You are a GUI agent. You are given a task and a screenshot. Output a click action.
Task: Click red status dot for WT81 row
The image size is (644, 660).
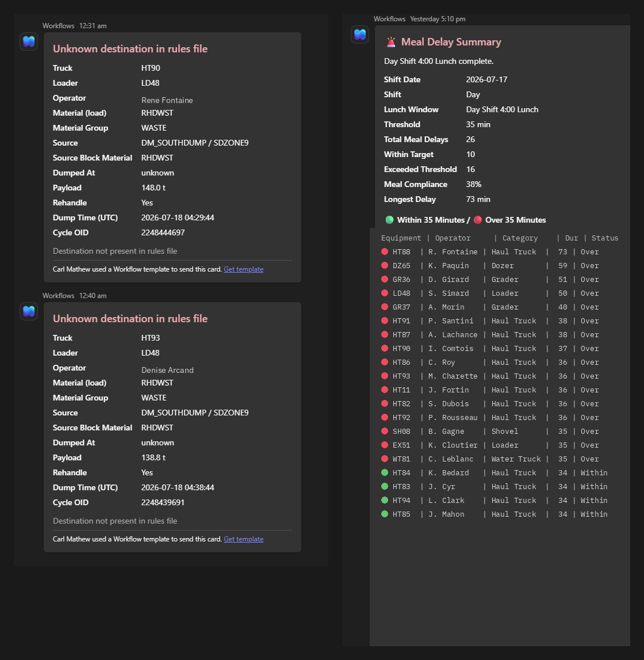tap(385, 459)
